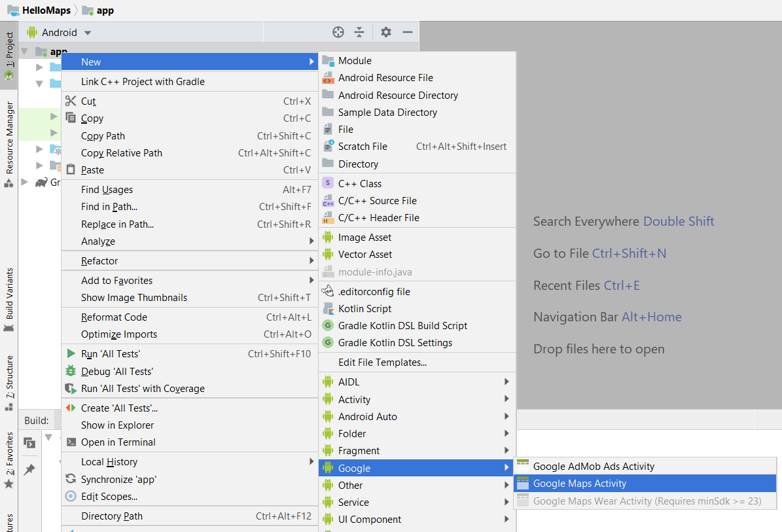
Task: Open the Build Variants side tab
Action: [x=9, y=299]
